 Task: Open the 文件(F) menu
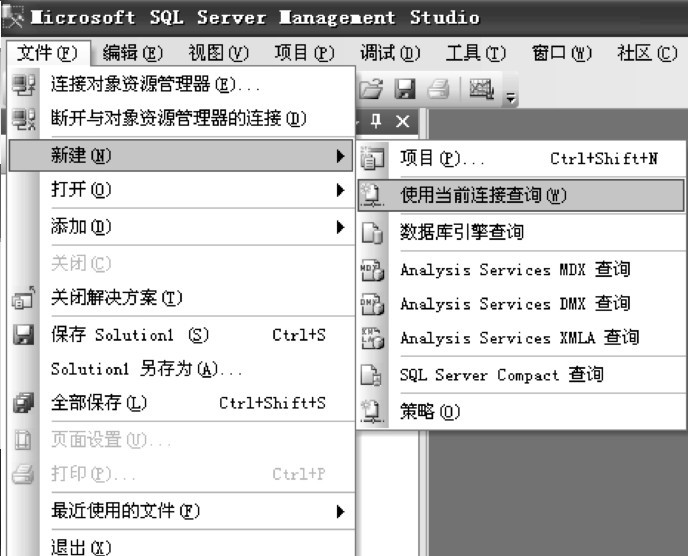point(47,54)
